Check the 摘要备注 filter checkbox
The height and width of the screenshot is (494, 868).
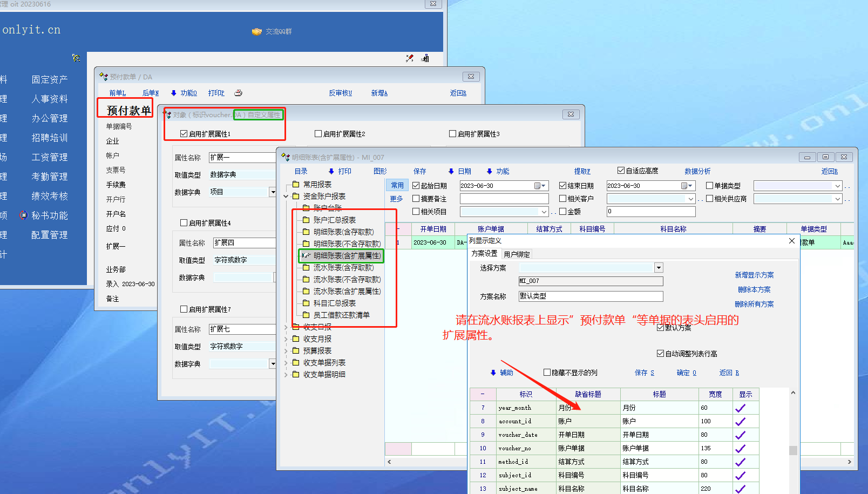click(x=416, y=199)
